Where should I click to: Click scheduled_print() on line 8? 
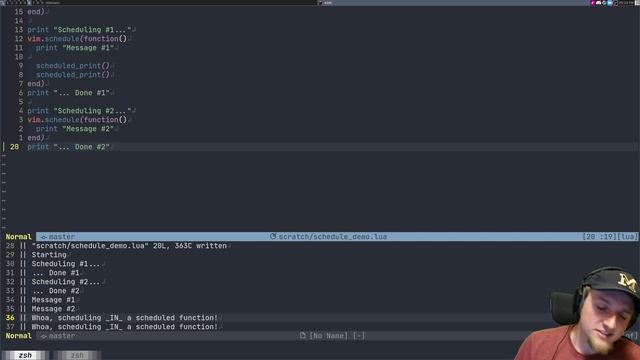pos(73,75)
